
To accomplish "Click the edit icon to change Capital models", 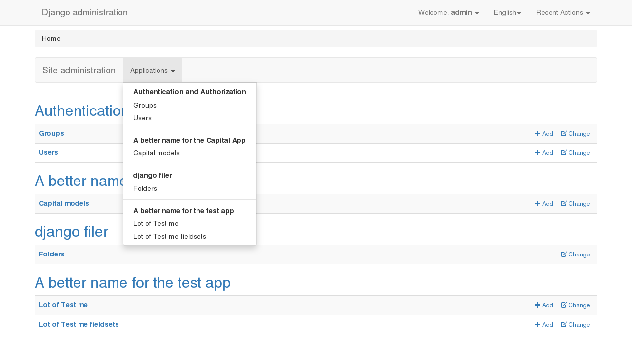I will click(563, 204).
